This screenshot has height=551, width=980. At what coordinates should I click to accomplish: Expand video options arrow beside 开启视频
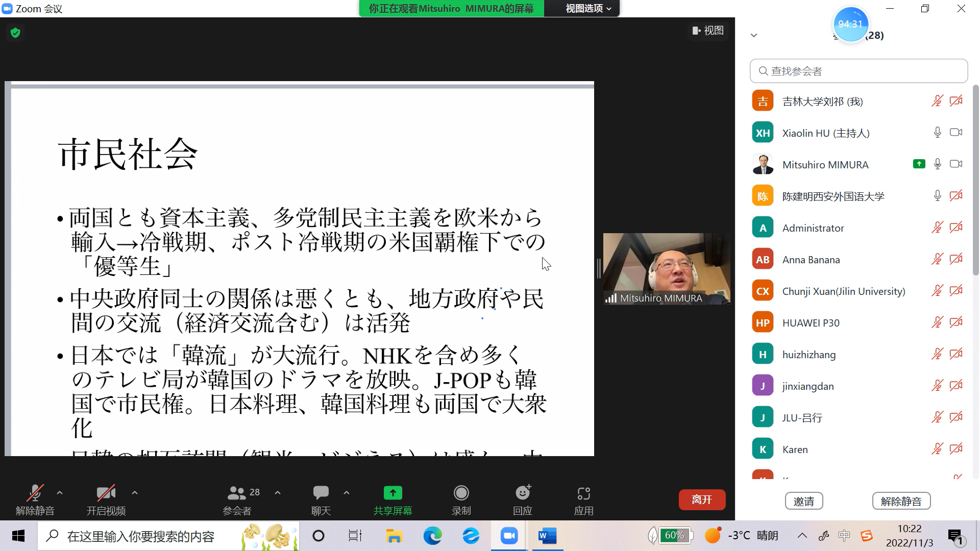[135, 493]
